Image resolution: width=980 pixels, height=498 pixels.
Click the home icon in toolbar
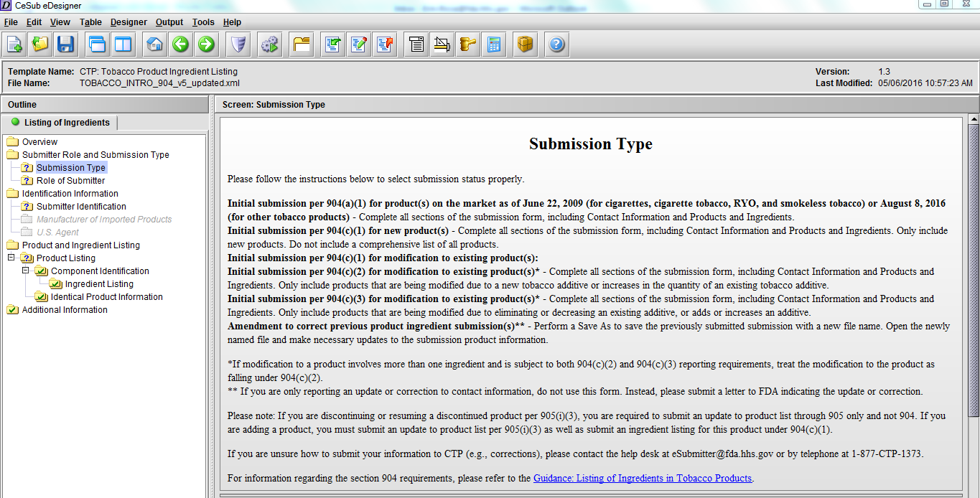[x=154, y=44]
